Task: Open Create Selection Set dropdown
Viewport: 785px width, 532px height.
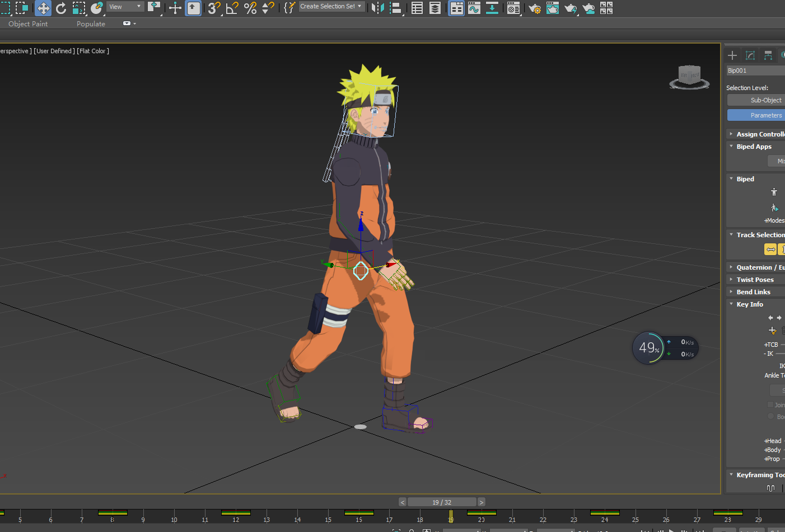Action: click(331, 7)
